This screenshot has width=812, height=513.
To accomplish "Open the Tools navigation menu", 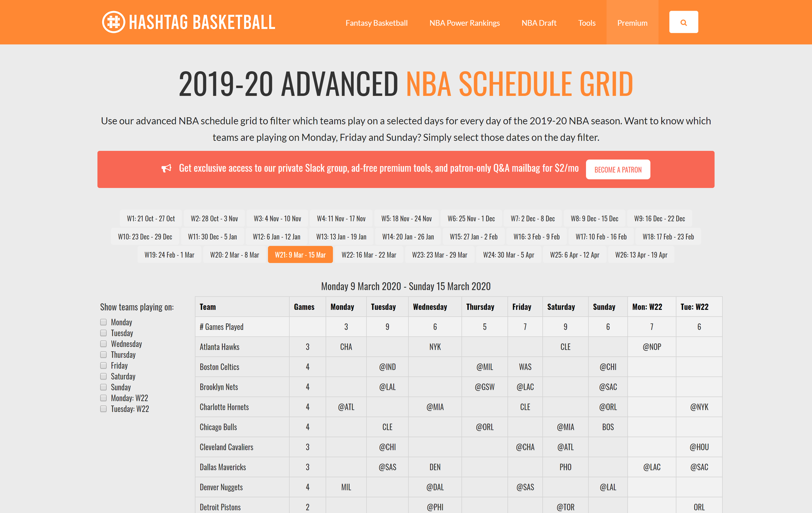I will point(586,23).
